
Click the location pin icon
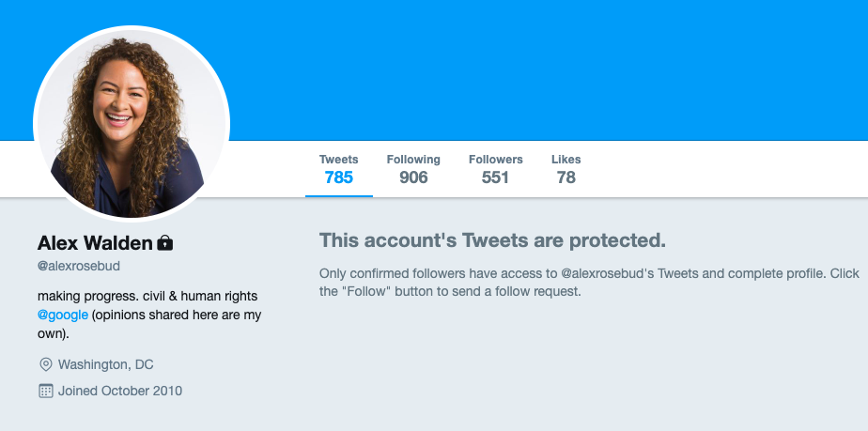45,364
